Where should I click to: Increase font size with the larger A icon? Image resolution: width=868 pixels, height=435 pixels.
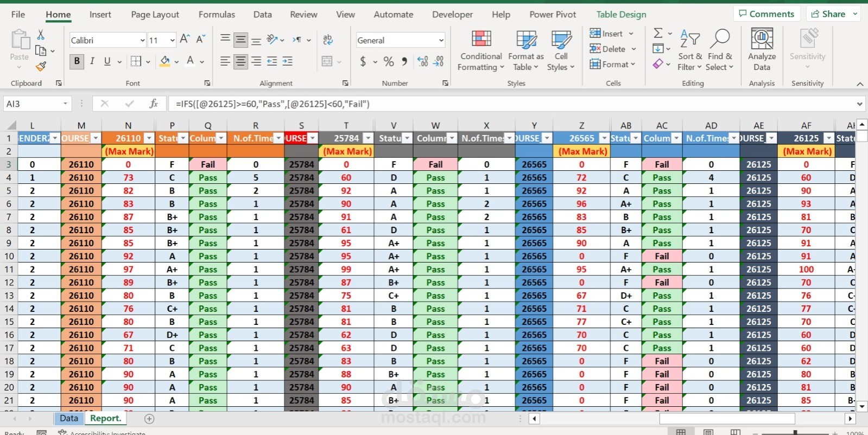click(185, 39)
